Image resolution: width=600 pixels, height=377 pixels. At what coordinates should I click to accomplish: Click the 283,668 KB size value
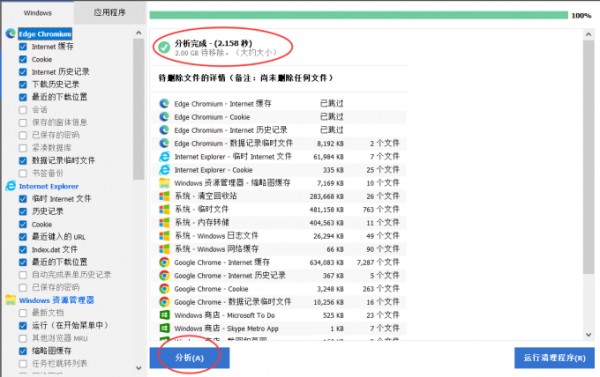click(326, 196)
